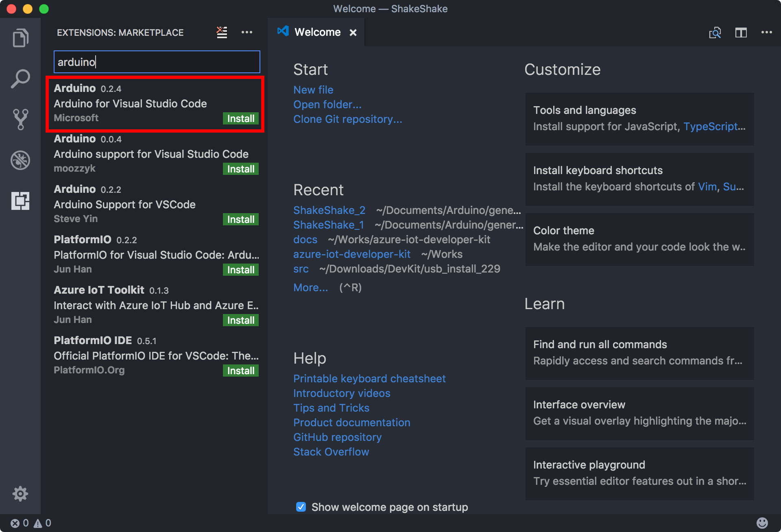
Task: Click the extensions search input field
Action: click(x=157, y=62)
